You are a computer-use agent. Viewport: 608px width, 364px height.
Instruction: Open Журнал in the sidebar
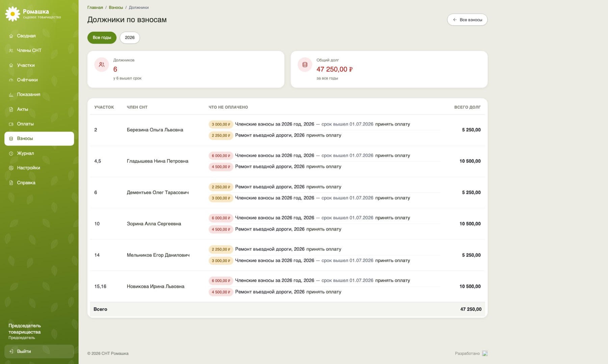click(x=39, y=153)
